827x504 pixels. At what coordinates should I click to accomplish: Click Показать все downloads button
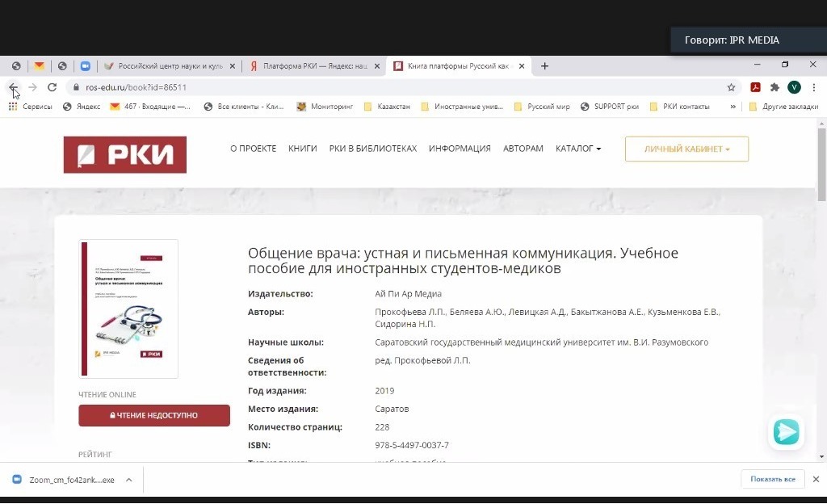pos(773,479)
